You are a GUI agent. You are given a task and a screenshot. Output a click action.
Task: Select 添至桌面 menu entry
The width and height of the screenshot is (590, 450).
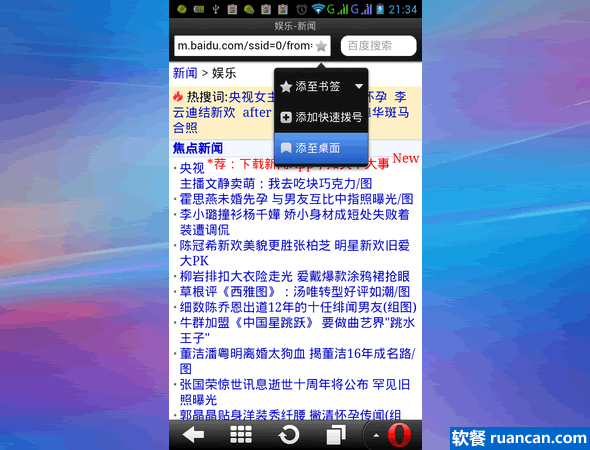tap(321, 148)
